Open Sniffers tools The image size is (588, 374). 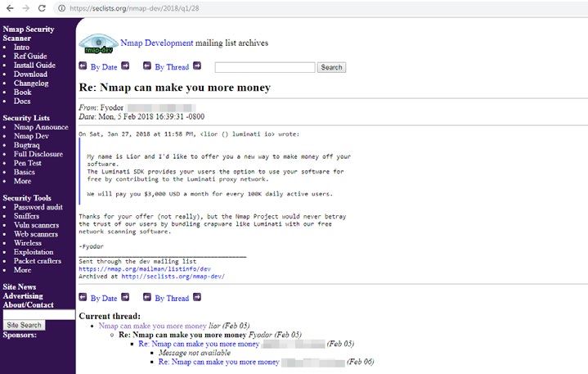27,216
